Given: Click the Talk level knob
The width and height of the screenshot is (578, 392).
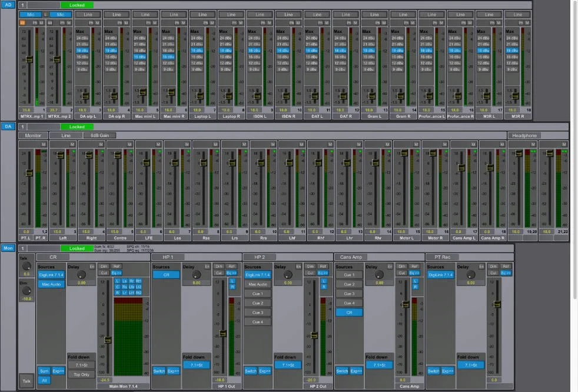Looking at the screenshot, I should (x=26, y=266).
